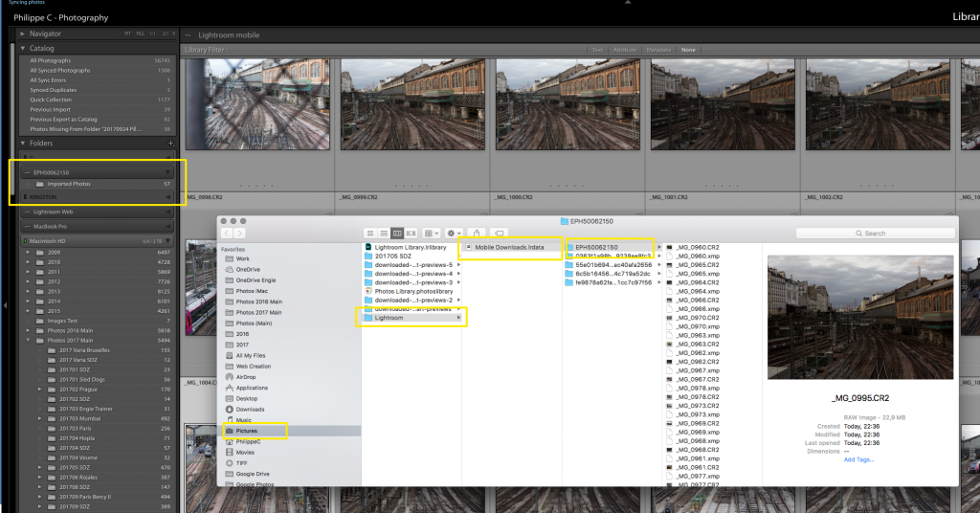Image resolution: width=980 pixels, height=513 pixels.
Task: Choose the None library filter
Action: click(688, 50)
